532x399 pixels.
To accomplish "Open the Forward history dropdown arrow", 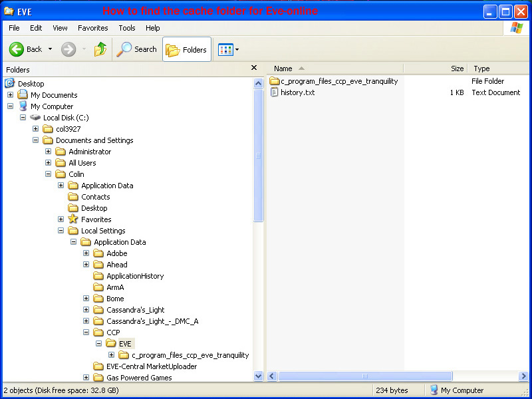I will [x=84, y=49].
